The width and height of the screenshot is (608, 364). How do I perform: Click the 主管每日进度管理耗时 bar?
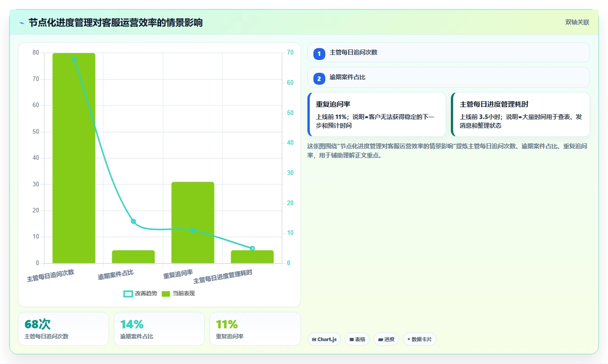pos(252,257)
